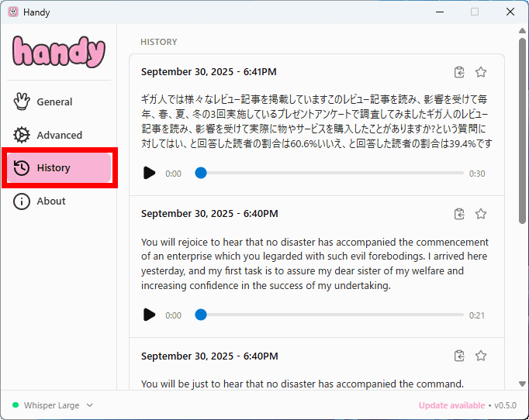Click the scrollbar up arrow

click(522, 30)
